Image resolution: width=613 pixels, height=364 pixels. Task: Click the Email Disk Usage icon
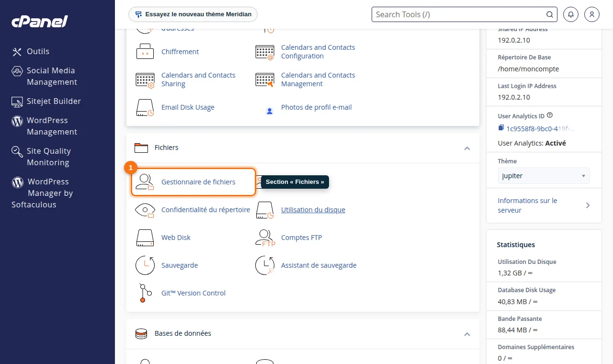pyautogui.click(x=145, y=107)
